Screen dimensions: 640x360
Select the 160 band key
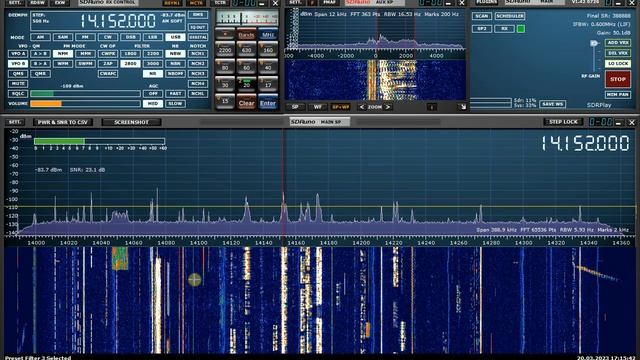pos(268,50)
